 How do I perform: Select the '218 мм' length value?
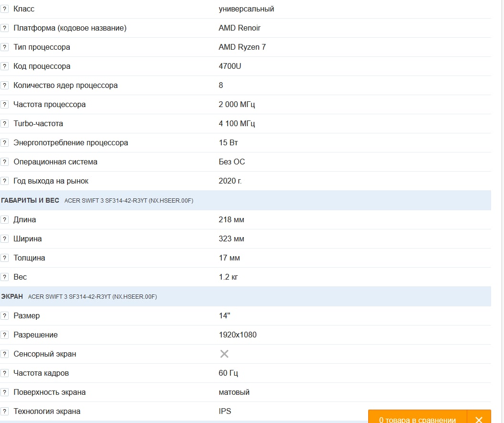pyautogui.click(x=231, y=220)
